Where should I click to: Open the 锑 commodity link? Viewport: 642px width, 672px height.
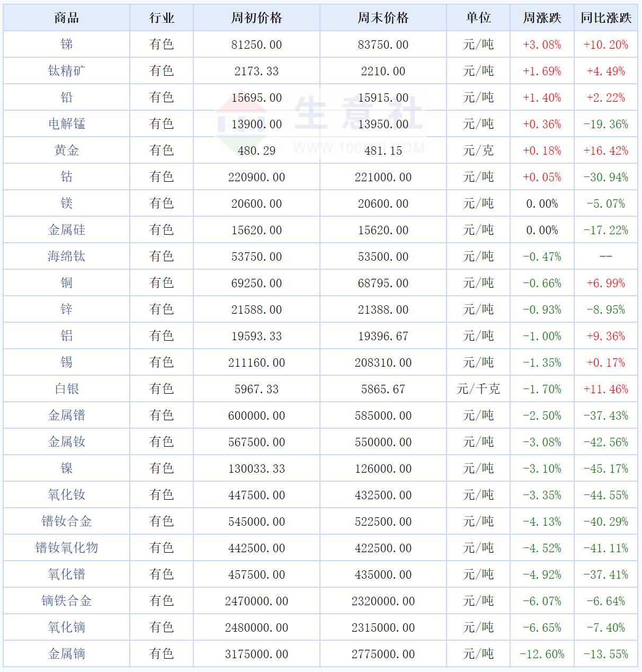click(x=66, y=45)
